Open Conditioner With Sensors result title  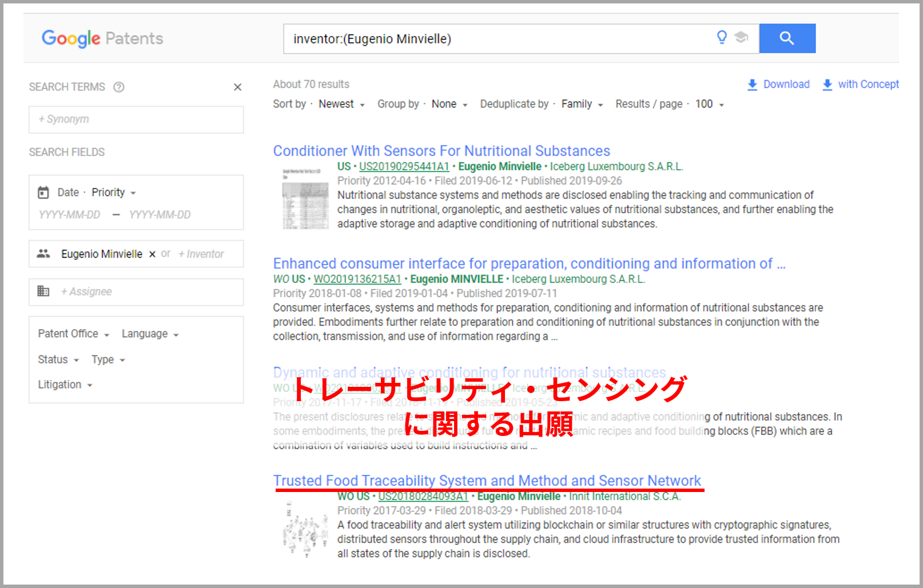tap(441, 151)
